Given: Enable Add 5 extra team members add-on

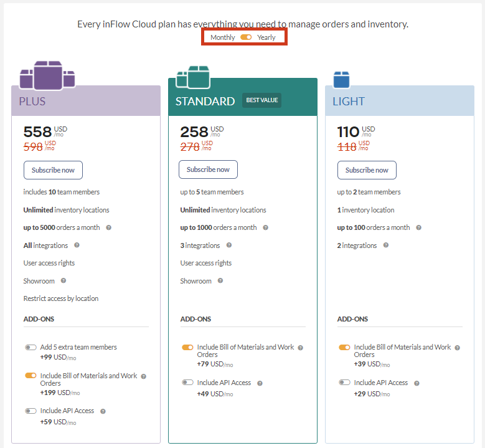Looking at the screenshot, I should [31, 348].
